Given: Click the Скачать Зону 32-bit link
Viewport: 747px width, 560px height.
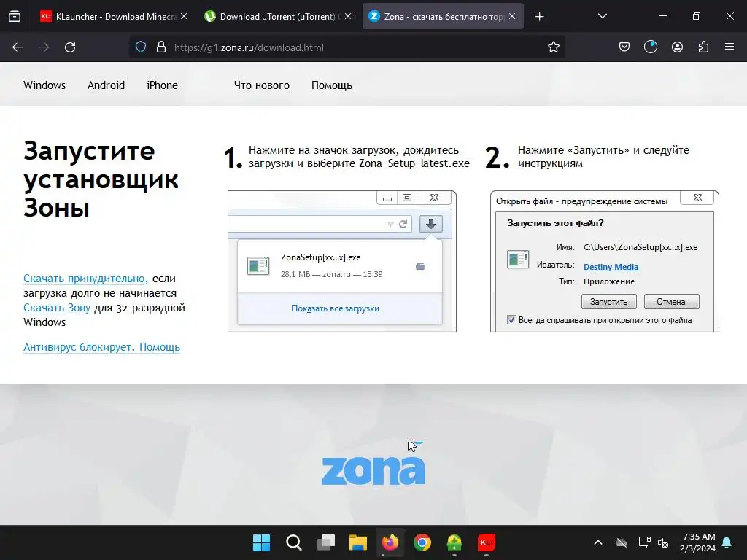Looking at the screenshot, I should 57,308.
